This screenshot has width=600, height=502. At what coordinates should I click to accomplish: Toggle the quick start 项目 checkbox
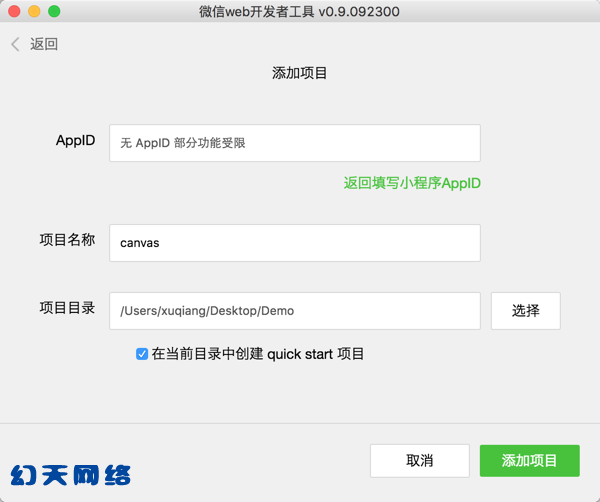click(x=142, y=354)
